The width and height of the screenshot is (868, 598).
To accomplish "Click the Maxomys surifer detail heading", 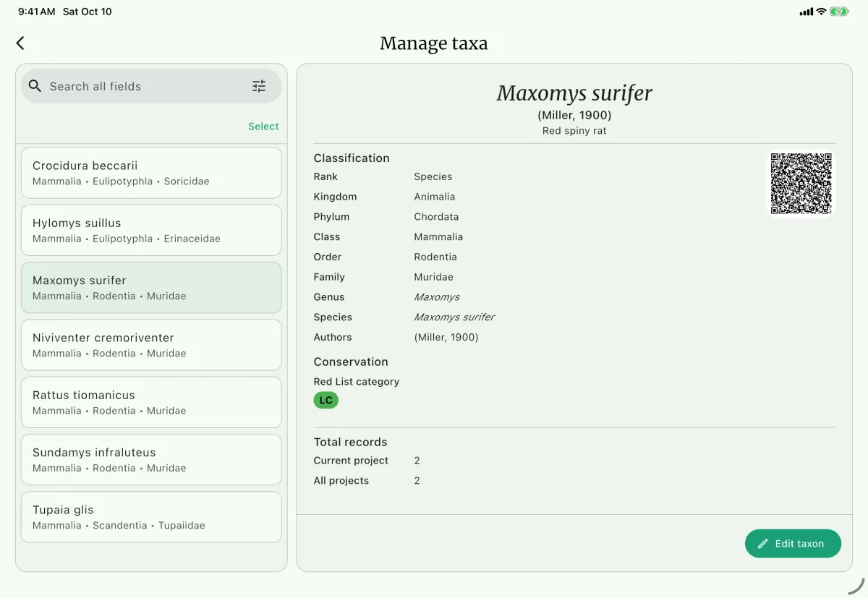I will (x=574, y=93).
